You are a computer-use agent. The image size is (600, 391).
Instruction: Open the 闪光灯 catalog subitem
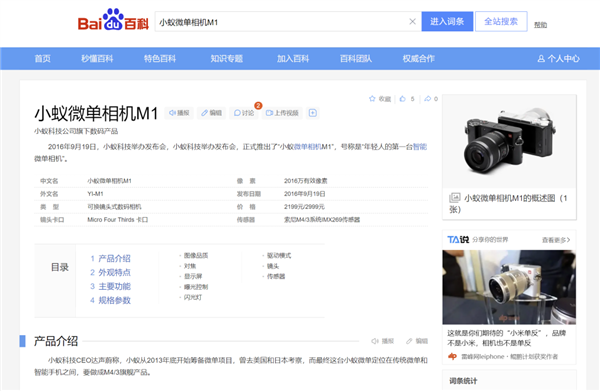pyautogui.click(x=193, y=297)
